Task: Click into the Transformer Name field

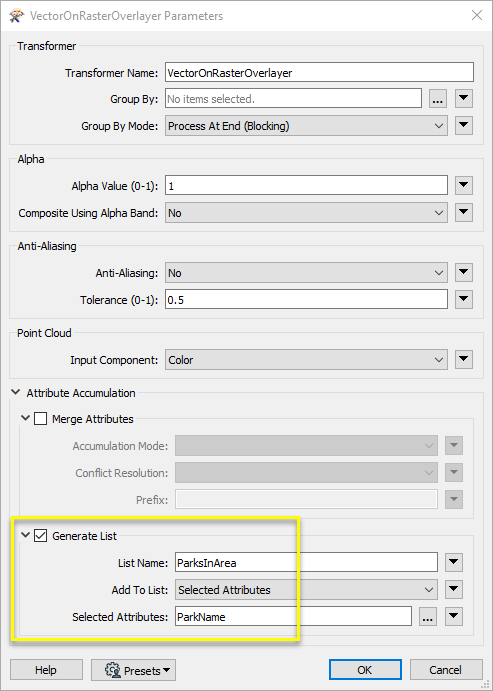Action: click(319, 73)
